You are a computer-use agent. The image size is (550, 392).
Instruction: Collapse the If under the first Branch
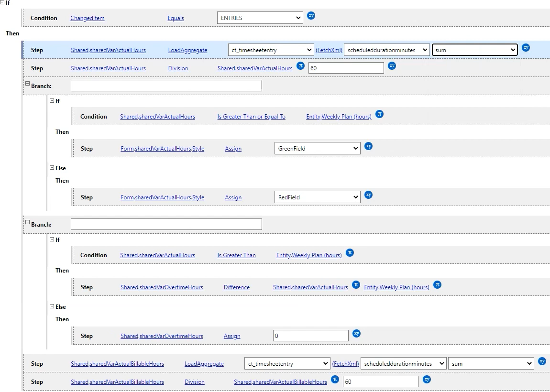(52, 101)
